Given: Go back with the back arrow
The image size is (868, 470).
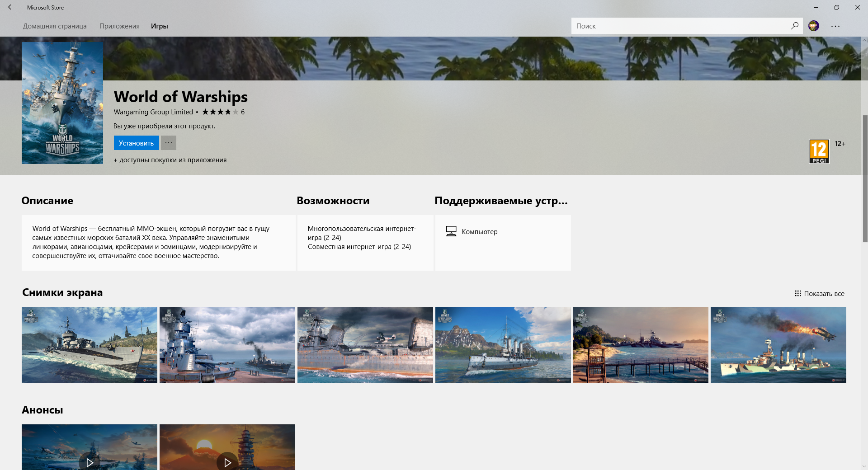Looking at the screenshot, I should (11, 7).
